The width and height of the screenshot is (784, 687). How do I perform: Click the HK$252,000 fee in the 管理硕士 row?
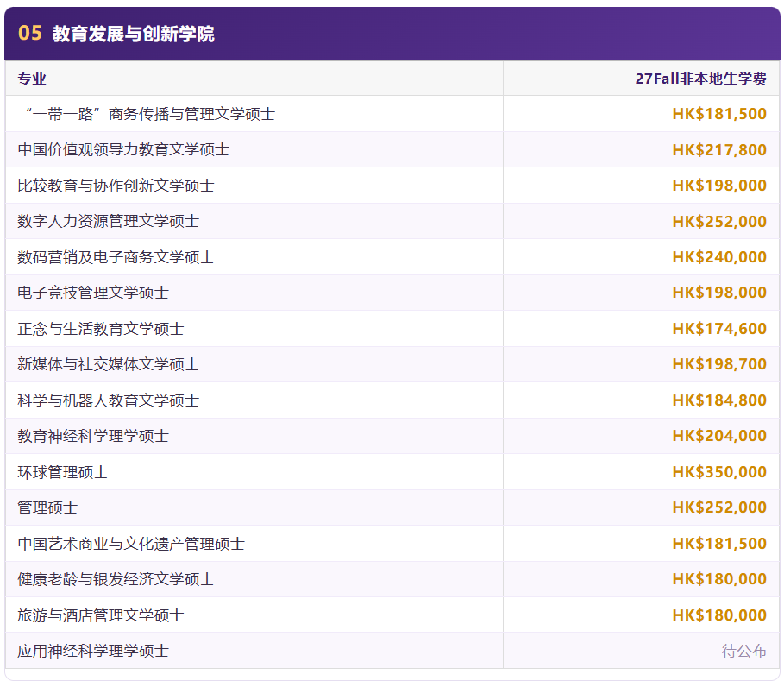pos(719,507)
